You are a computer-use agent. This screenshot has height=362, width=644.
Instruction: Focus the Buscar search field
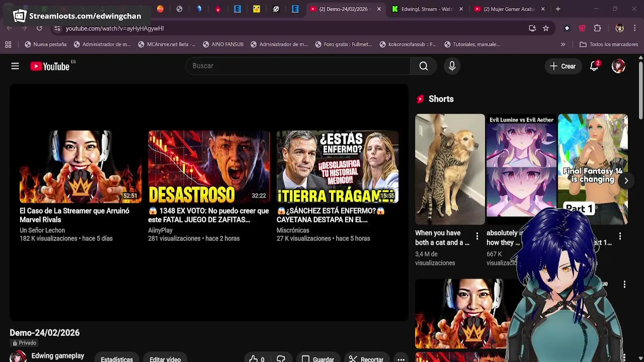[298, 66]
